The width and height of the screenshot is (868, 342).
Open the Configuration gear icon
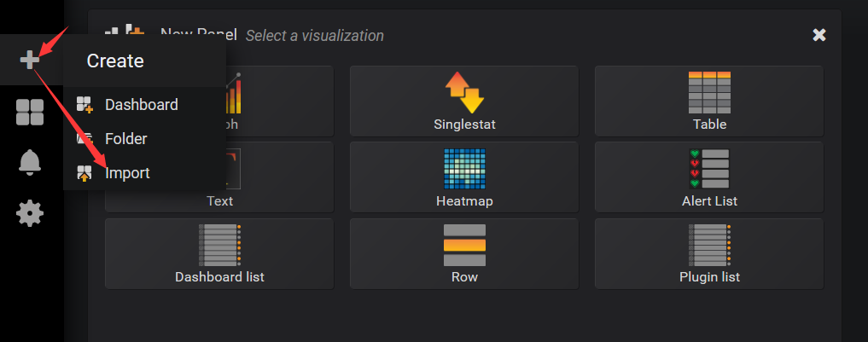30,212
